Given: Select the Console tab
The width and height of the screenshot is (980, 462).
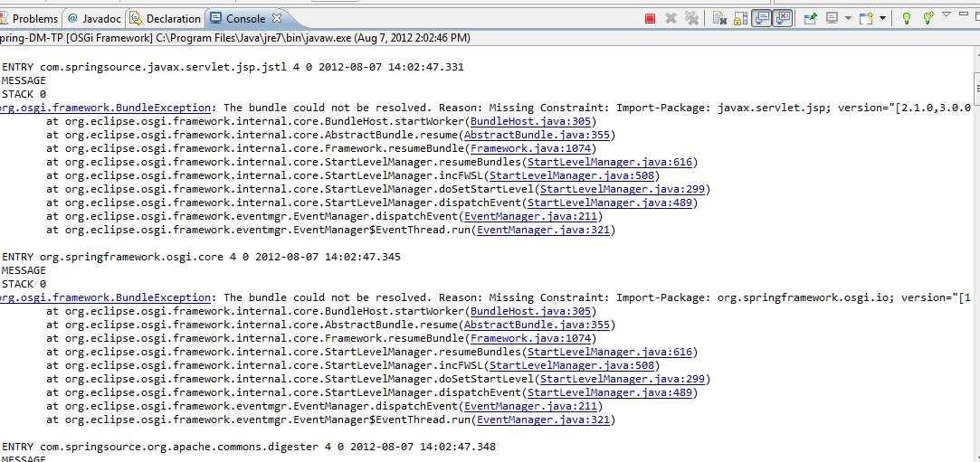Looking at the screenshot, I should point(245,19).
